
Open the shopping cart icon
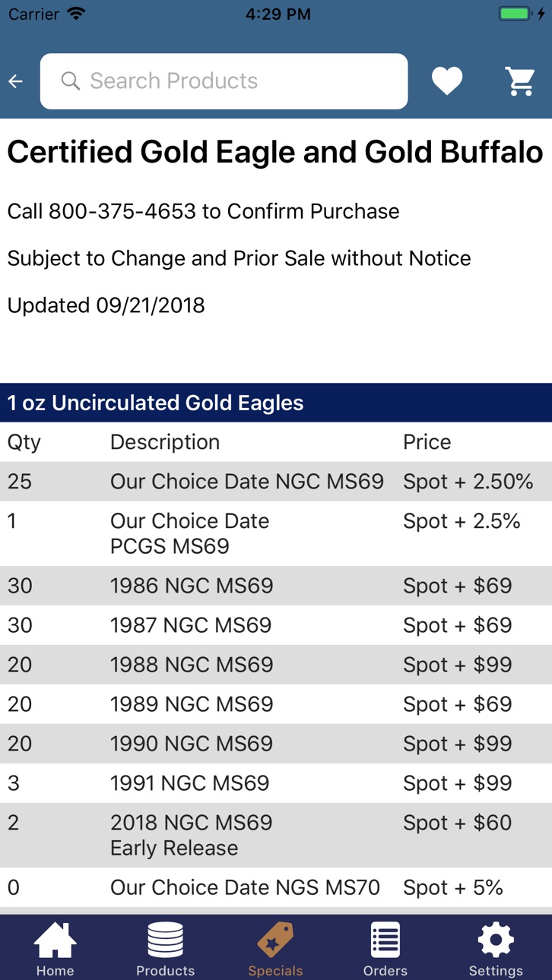(x=521, y=81)
